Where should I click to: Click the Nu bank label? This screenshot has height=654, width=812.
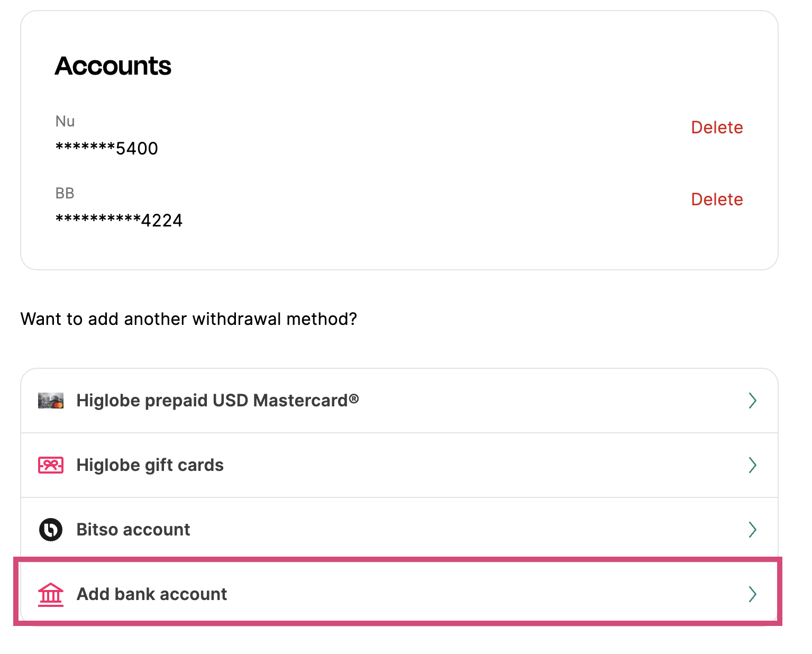[65, 121]
